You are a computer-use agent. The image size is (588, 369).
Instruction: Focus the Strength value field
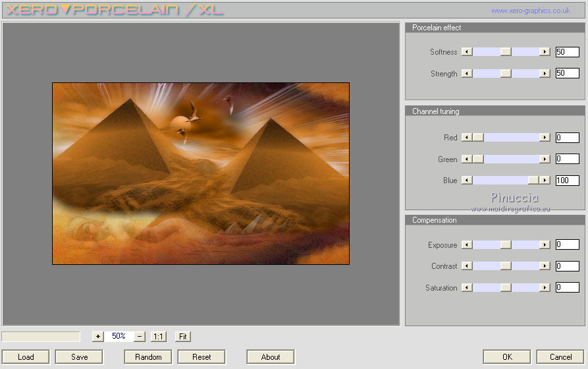pos(568,73)
